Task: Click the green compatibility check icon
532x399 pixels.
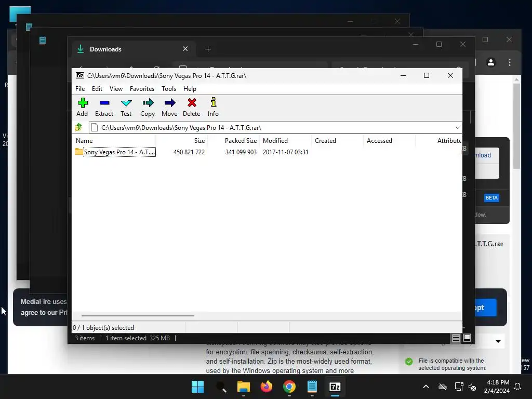Action: 409,362
